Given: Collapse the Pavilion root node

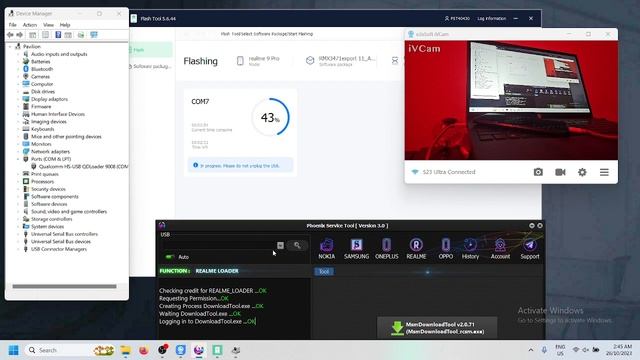Looking at the screenshot, I should (x=10, y=47).
